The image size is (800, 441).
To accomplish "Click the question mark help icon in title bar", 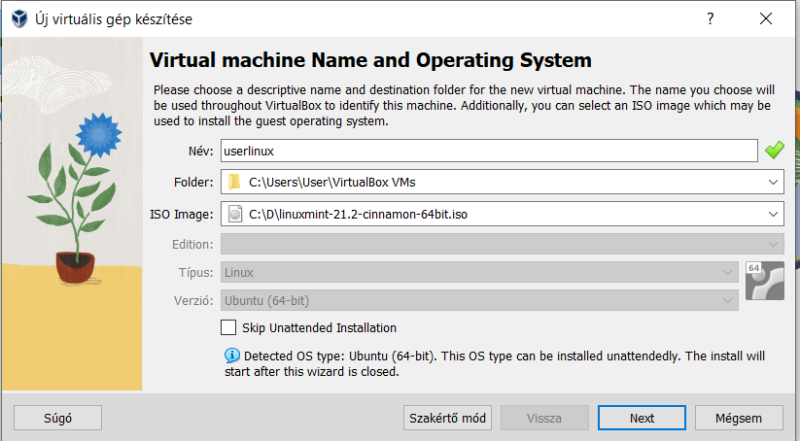I will coord(710,19).
